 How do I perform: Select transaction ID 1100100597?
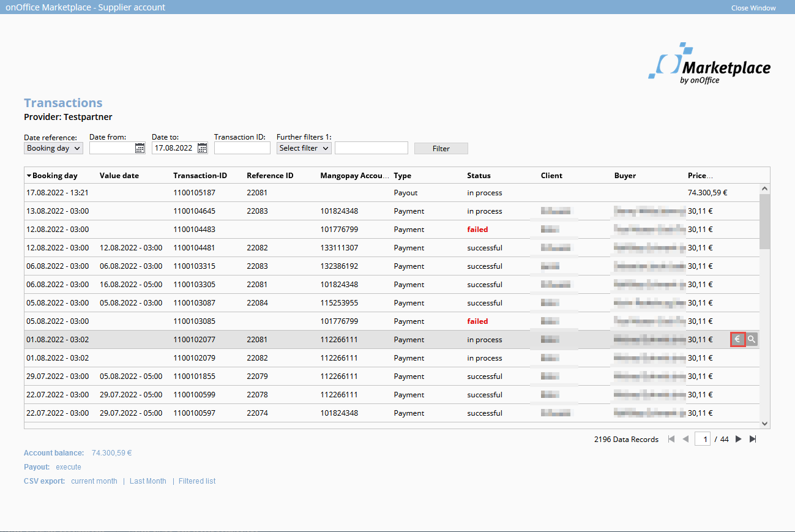tap(195, 413)
